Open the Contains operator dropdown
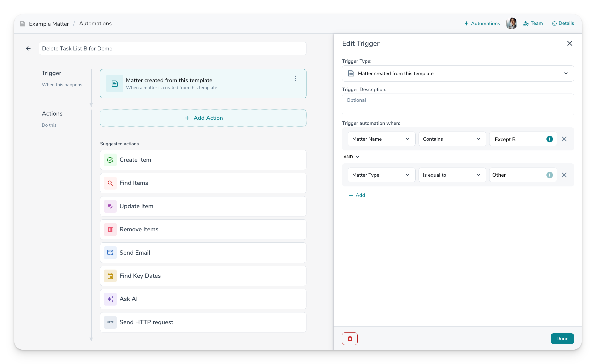 click(452, 139)
